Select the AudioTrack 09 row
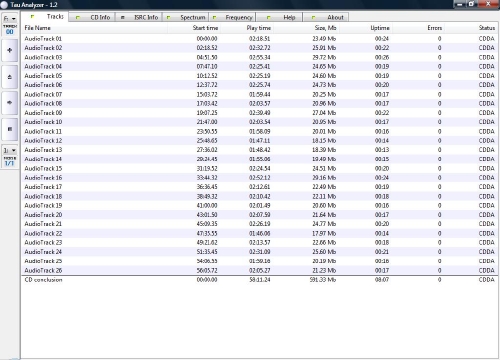This screenshot has width=500, height=360. [260, 113]
